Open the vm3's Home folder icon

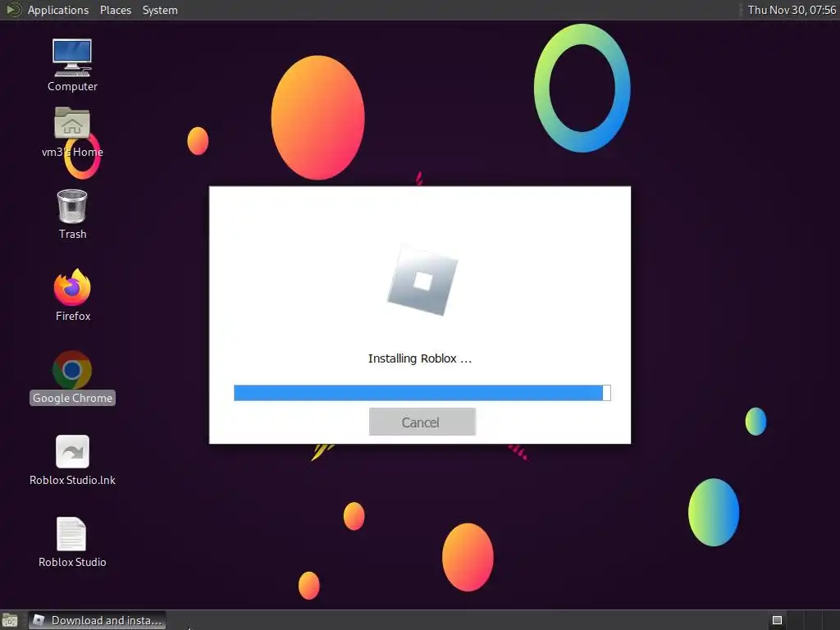click(72, 123)
